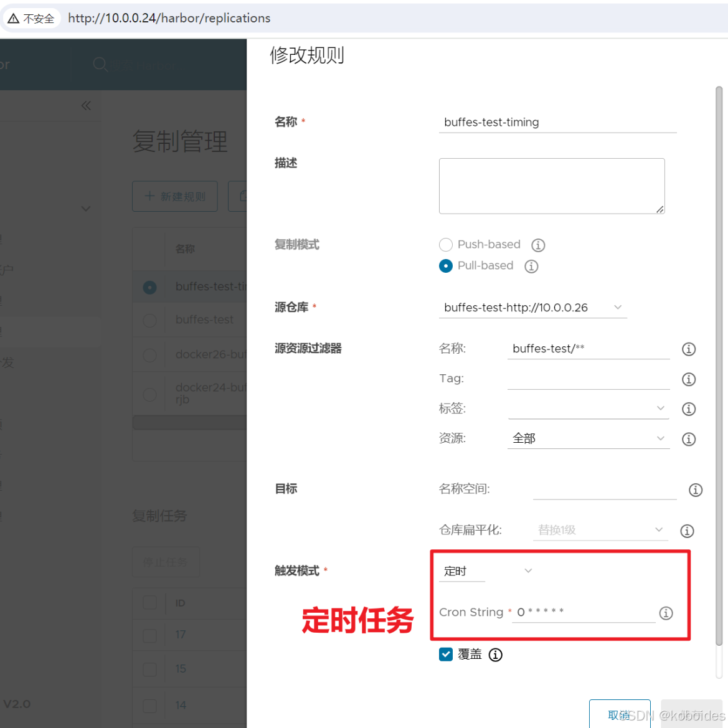Click the filter 名称 field buffes-test/**
This screenshot has width=728, height=728.
coord(589,349)
